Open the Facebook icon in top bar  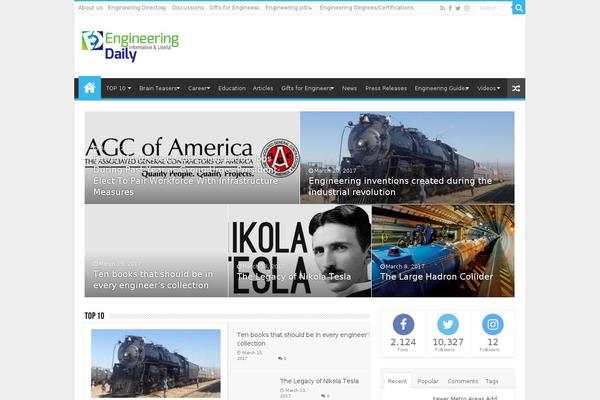(450, 8)
